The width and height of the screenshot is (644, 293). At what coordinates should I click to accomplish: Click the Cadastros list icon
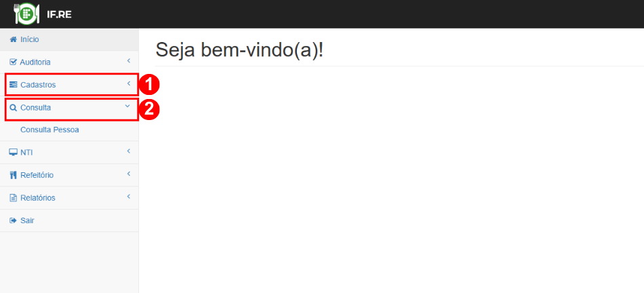point(13,85)
